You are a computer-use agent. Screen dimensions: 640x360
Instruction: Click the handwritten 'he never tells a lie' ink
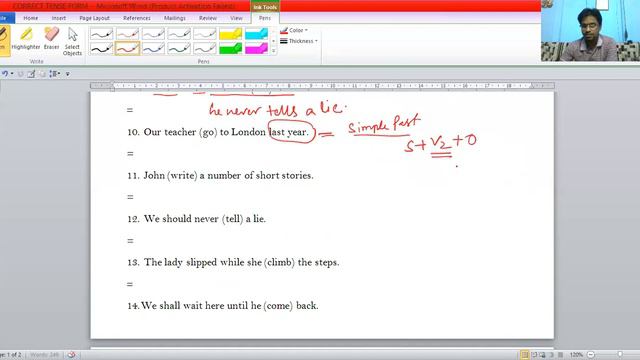278,109
